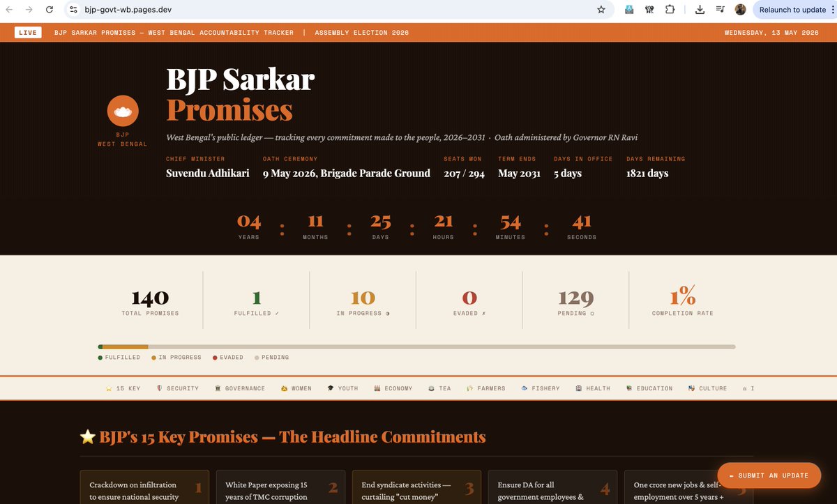837x504 pixels.
Task: Click the 0 Evaded stat
Action: (469, 300)
